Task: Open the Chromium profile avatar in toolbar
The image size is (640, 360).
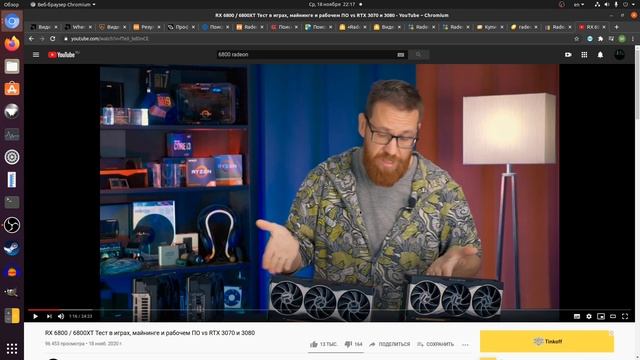Action: click(622, 39)
